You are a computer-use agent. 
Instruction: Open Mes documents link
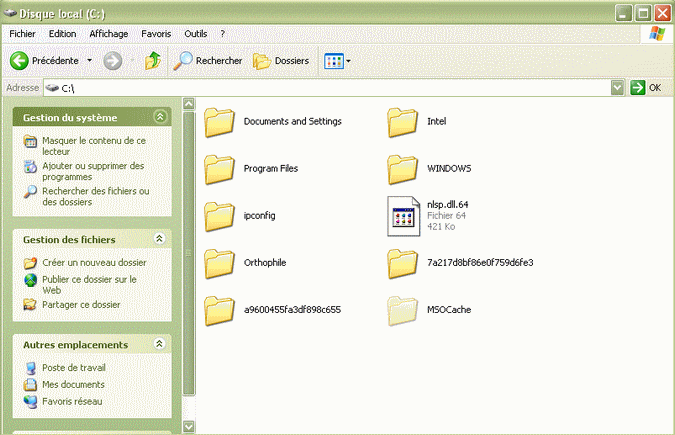click(73, 385)
